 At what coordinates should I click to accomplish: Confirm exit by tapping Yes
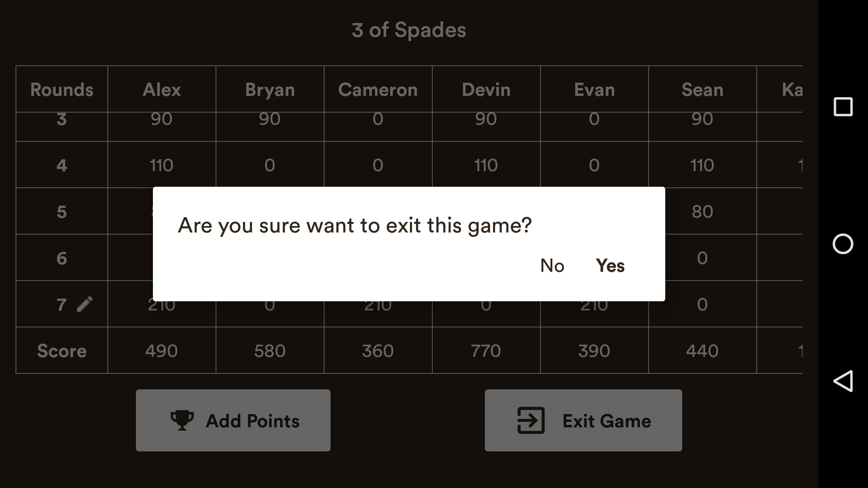click(610, 265)
